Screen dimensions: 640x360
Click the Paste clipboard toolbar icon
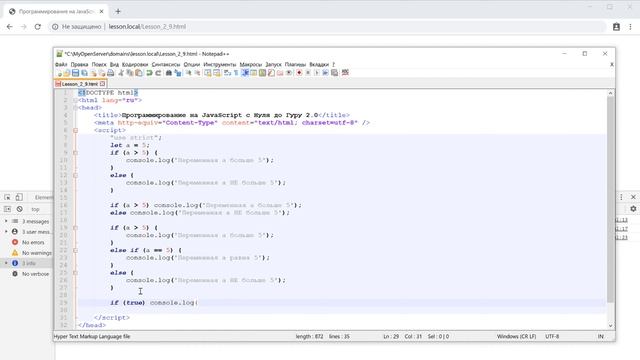139,73
